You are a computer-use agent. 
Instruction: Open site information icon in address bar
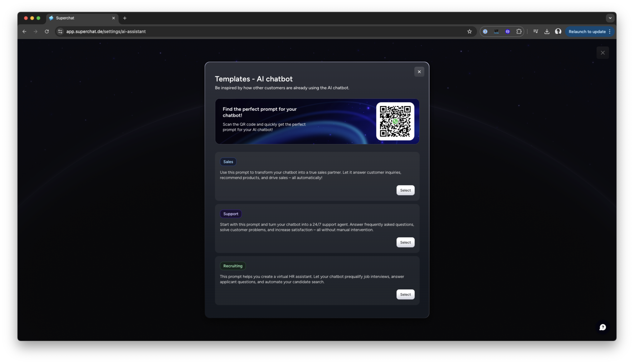[x=60, y=32]
